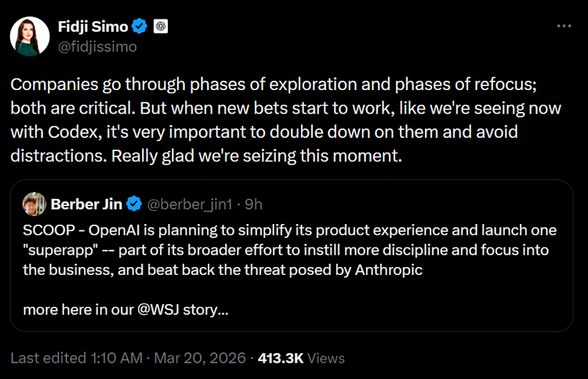This screenshot has height=379, width=588.
Task: Click the 9h timestamp on quoted tweet
Action: point(253,204)
